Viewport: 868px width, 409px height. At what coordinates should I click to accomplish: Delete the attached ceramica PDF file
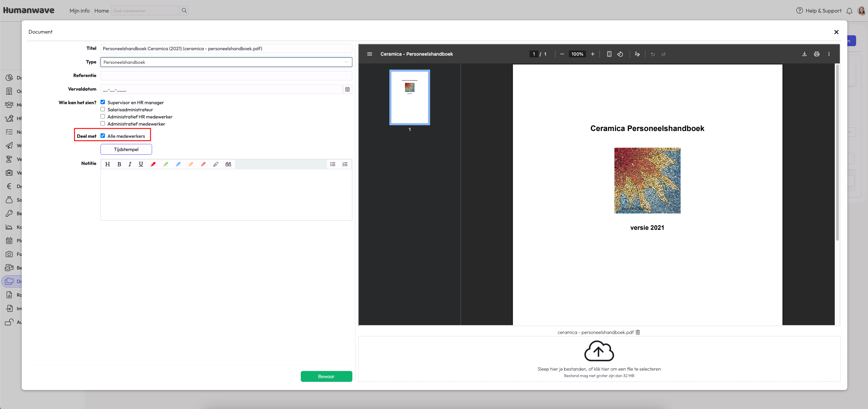[x=638, y=332]
